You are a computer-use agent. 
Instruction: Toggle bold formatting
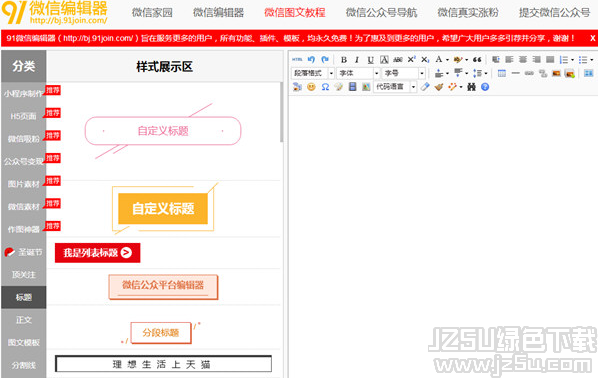pos(344,60)
